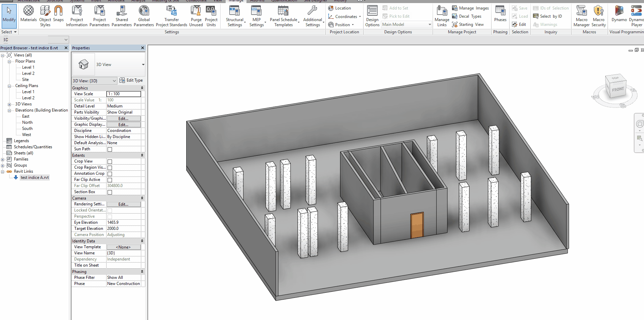
Task: Open the Materials tool
Action: [x=29, y=14]
